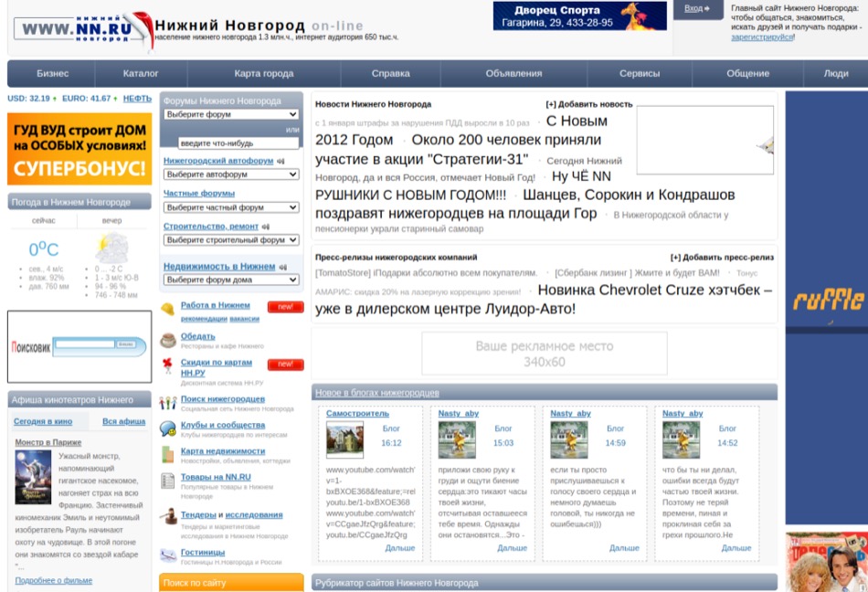The image size is (868, 592).
Task: Open the food bowl icon beside Обедать
Action: click(168, 340)
